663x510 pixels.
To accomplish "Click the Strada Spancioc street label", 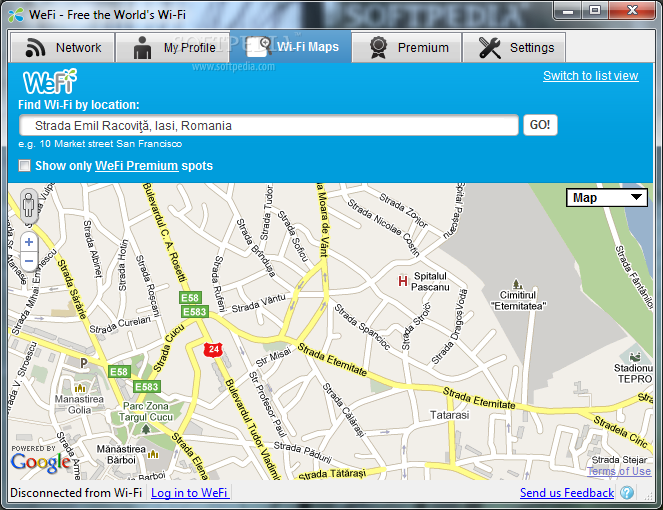I will 362,327.
